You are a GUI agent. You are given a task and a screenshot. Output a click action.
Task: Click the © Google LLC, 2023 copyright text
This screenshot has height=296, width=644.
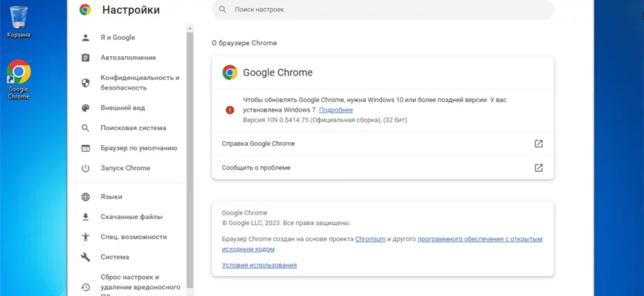click(286, 223)
